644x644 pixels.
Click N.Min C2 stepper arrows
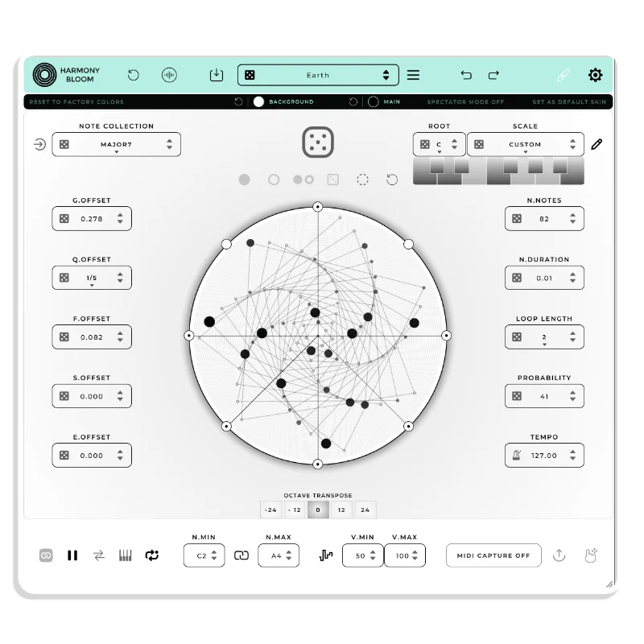pos(214,555)
